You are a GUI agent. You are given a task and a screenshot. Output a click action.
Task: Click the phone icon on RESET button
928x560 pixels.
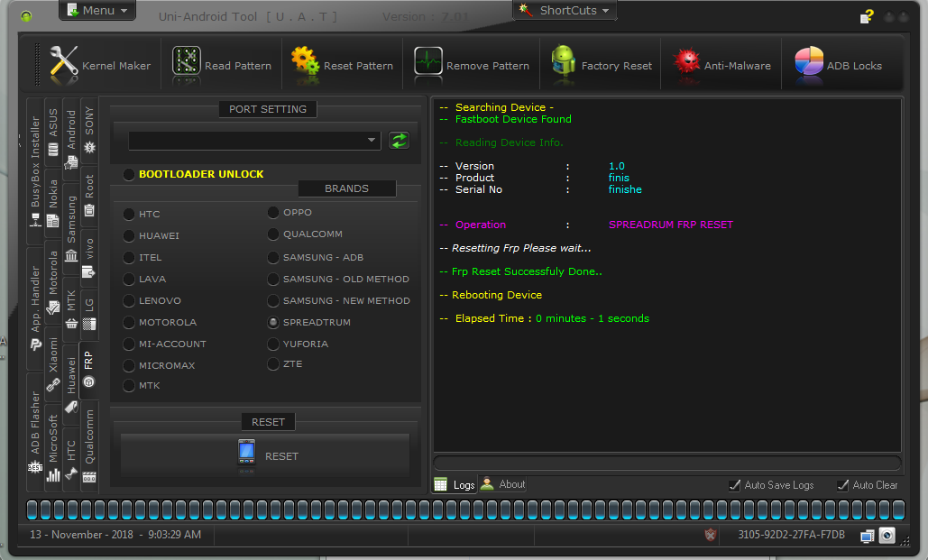pos(246,454)
